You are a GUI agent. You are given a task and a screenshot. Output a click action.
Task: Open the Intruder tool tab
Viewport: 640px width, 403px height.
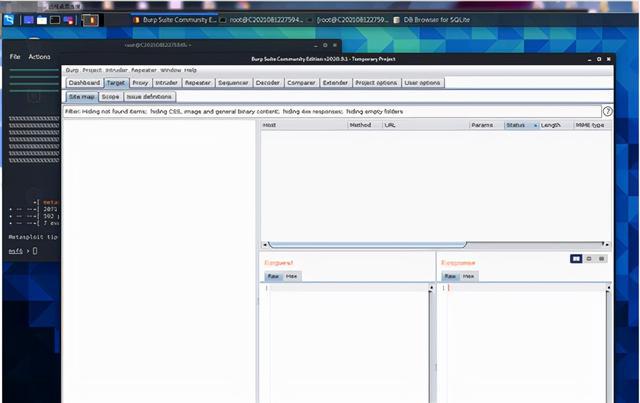pyautogui.click(x=166, y=83)
